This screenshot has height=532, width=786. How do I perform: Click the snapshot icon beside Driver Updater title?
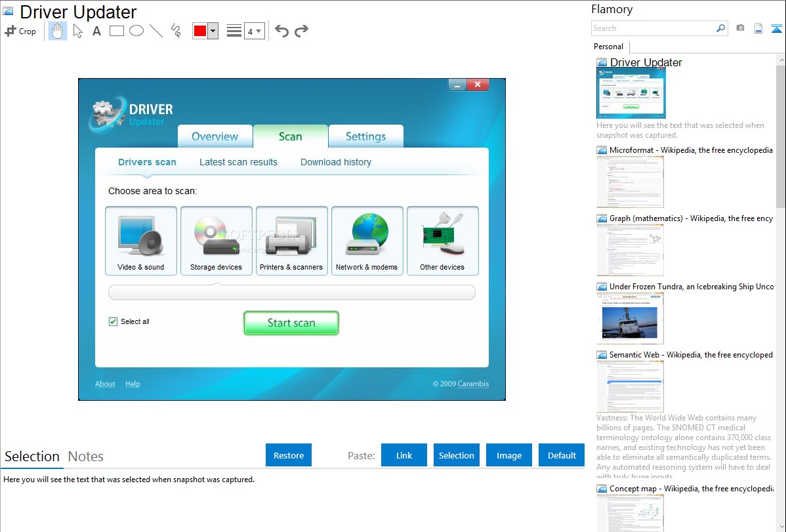[9, 12]
